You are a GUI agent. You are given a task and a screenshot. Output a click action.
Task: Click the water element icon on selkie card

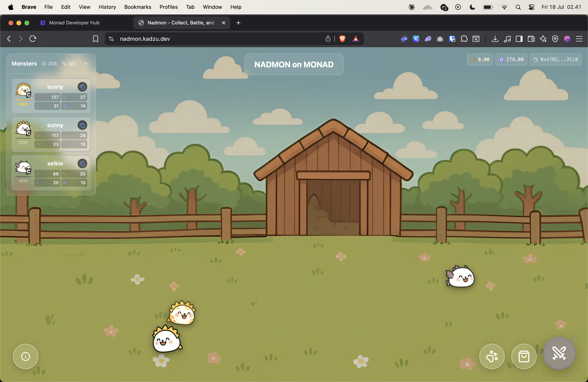pyautogui.click(x=82, y=163)
